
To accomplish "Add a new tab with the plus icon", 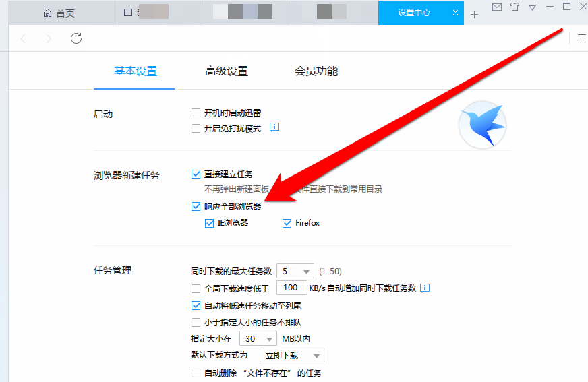I will [x=474, y=15].
